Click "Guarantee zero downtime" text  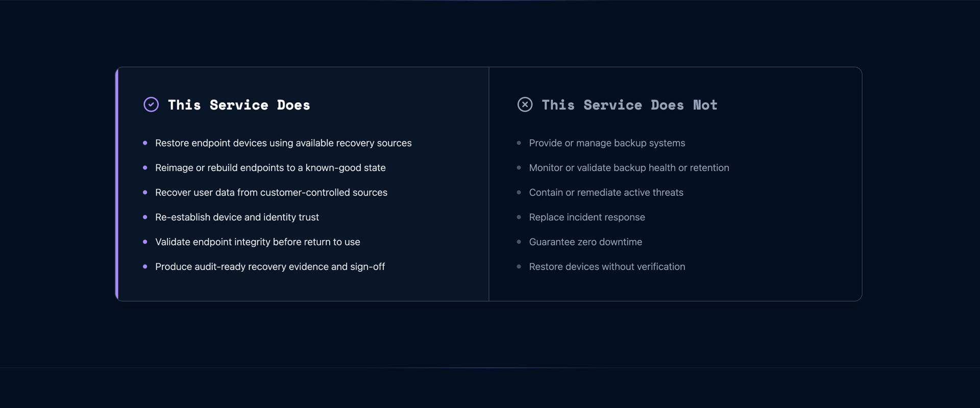[585, 242]
